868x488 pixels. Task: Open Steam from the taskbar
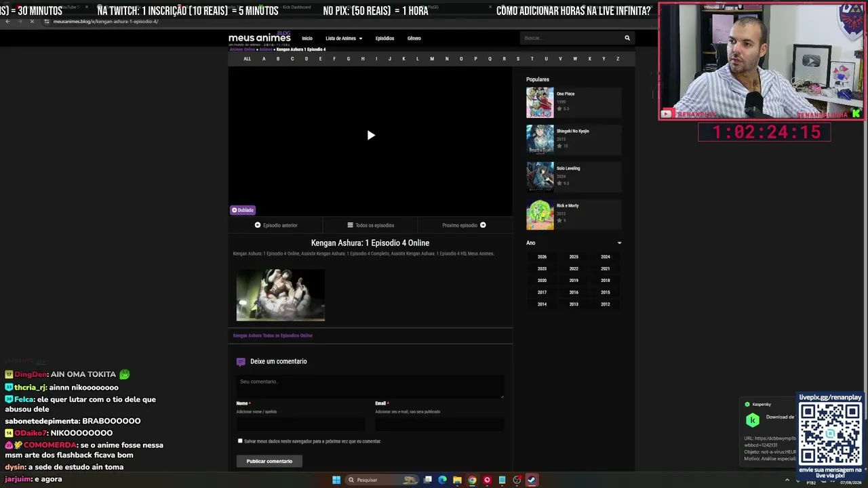(532, 480)
